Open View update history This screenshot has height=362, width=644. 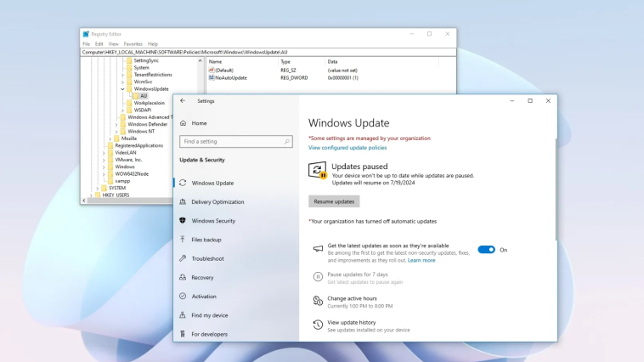[x=351, y=322]
